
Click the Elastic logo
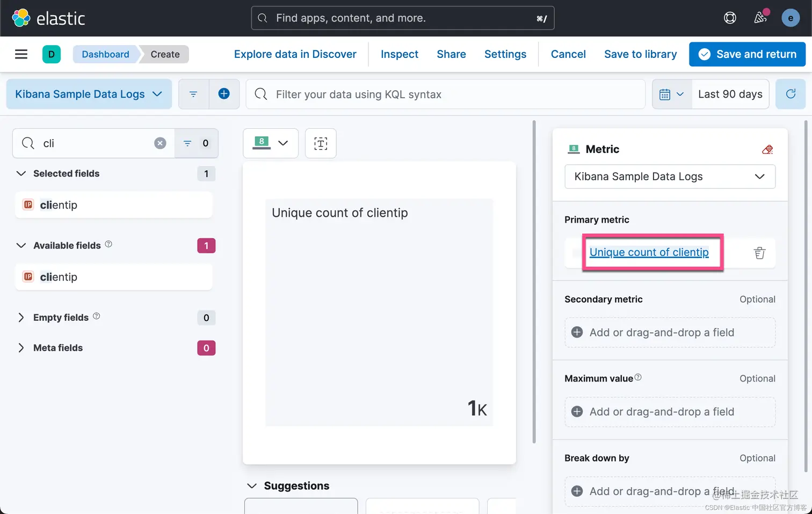click(x=48, y=18)
